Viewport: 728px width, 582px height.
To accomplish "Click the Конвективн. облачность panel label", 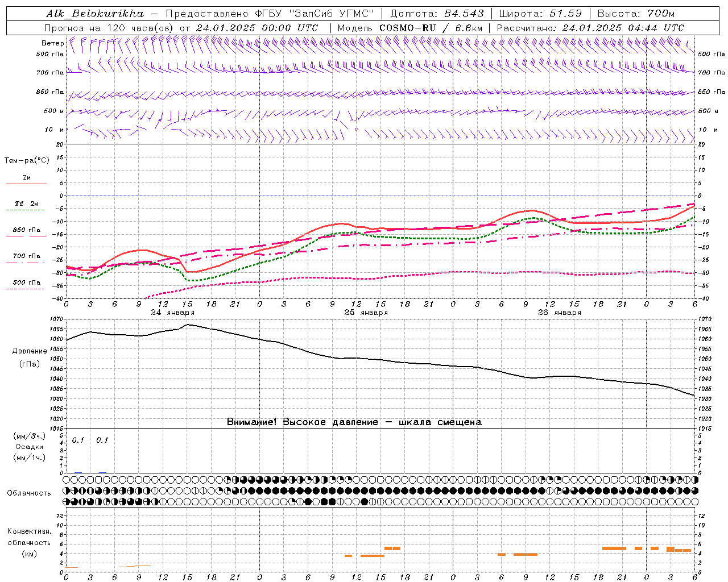I will coord(29,542).
